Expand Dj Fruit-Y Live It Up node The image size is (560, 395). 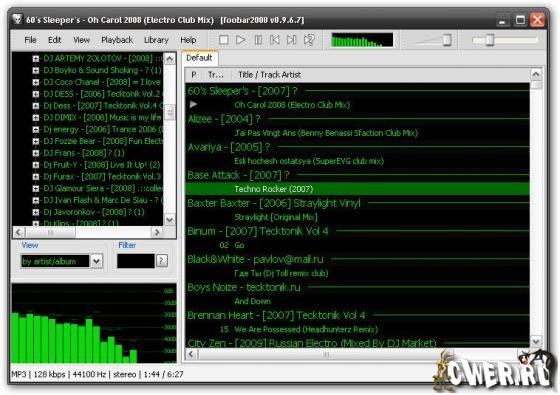(x=36, y=165)
